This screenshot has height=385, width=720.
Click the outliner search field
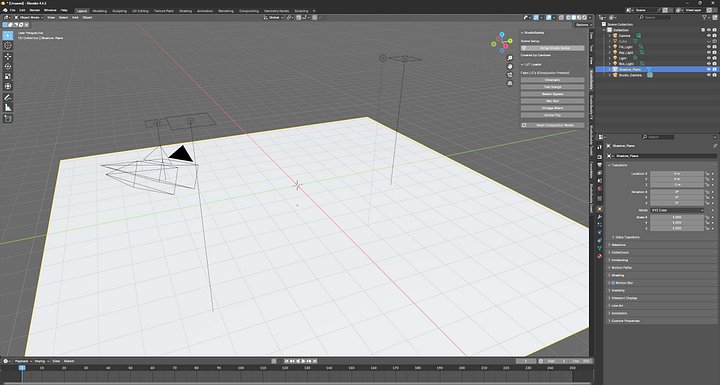tap(655, 17)
